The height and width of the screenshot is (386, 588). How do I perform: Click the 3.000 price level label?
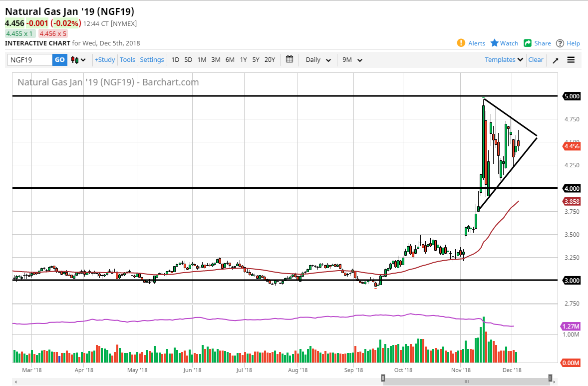point(572,280)
